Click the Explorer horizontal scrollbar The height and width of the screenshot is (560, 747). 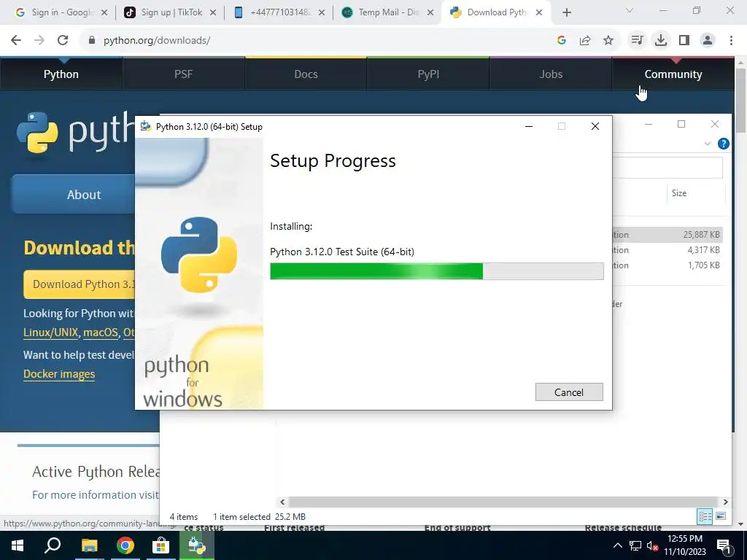pos(503,502)
